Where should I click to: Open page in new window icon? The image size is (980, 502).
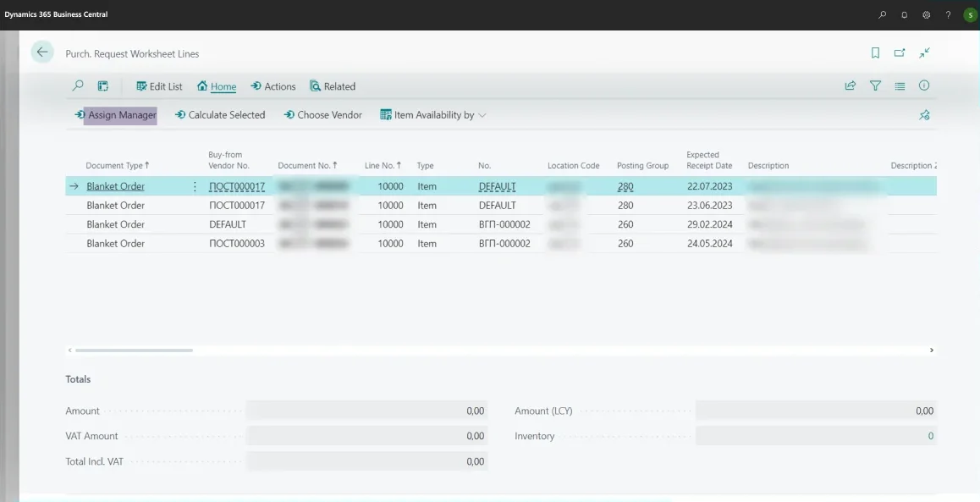coord(900,53)
